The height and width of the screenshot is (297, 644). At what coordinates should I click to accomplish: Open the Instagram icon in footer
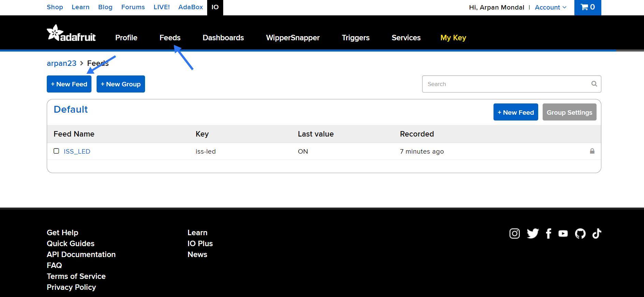point(515,234)
